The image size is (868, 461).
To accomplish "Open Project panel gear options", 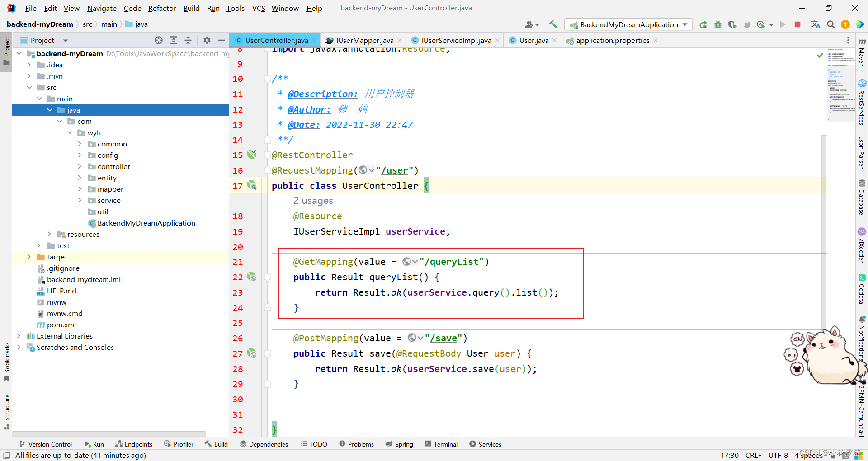I will click(207, 40).
